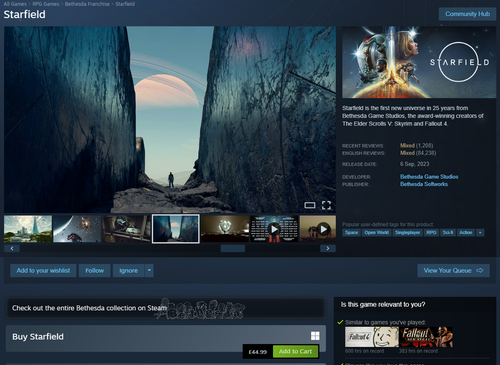Open the Sci-fi tag
The width and height of the screenshot is (500, 365).
[x=447, y=233]
